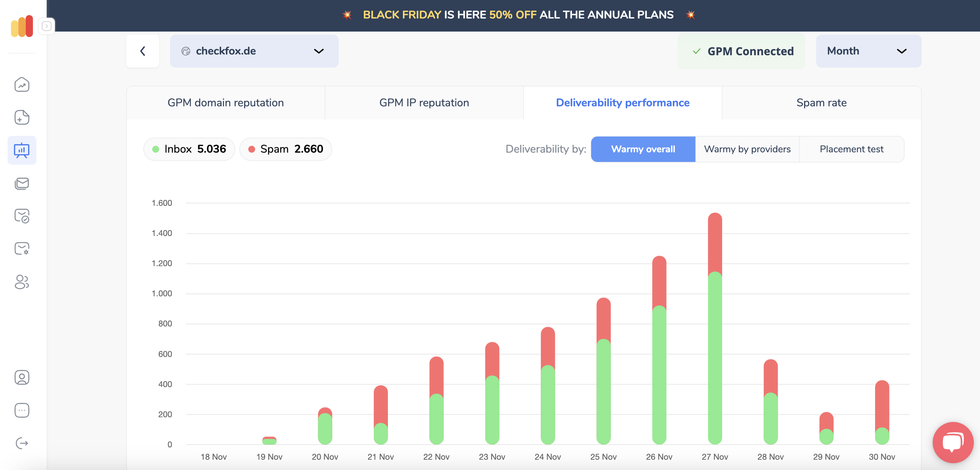This screenshot has height=470, width=980.
Task: Switch deliverability to Placement test
Action: pyautogui.click(x=851, y=149)
